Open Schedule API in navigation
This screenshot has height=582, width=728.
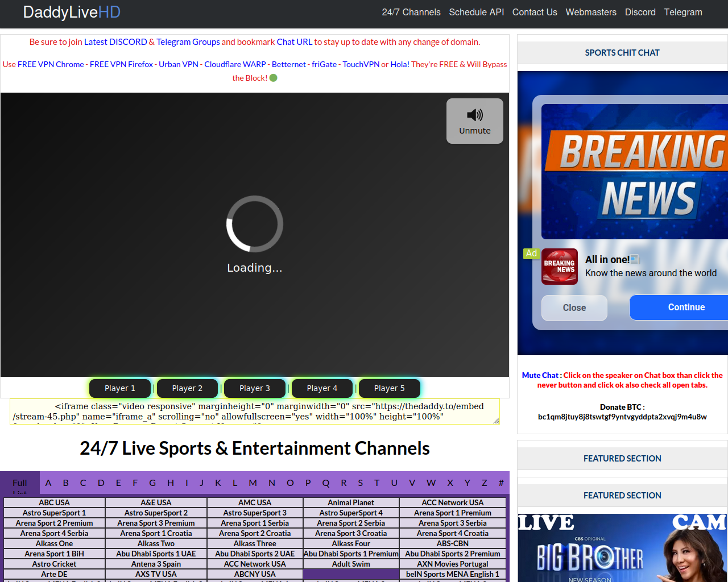point(477,12)
